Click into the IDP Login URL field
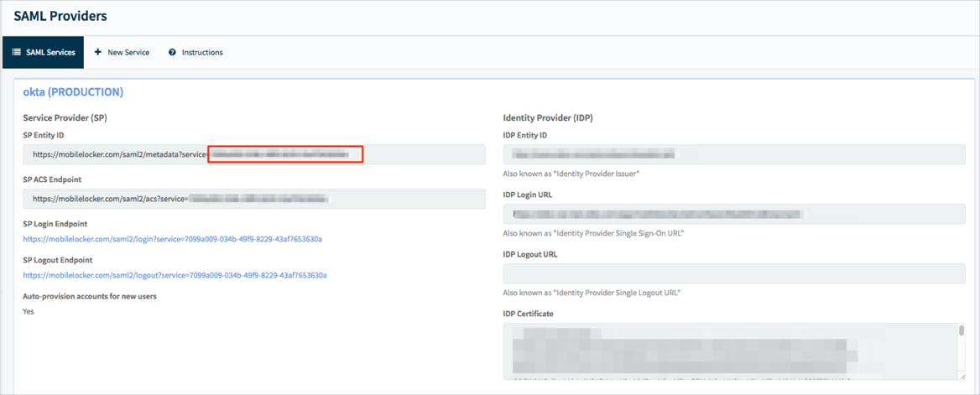 (733, 214)
